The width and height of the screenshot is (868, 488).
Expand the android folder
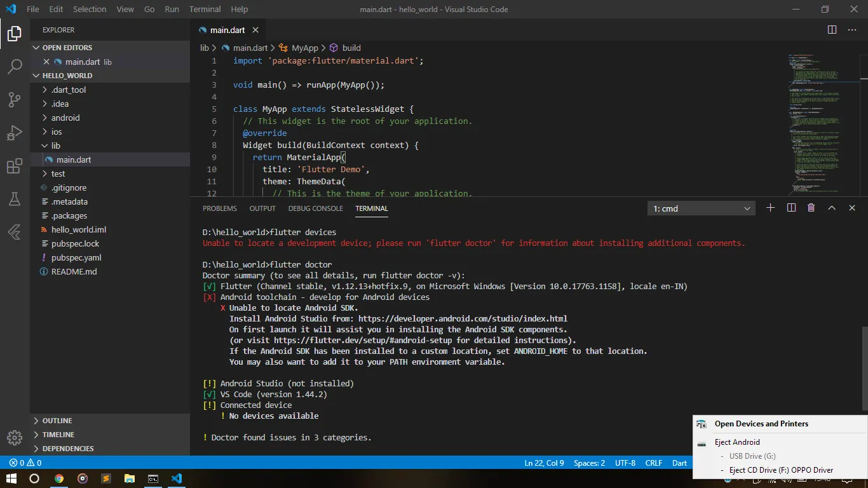[65, 118]
